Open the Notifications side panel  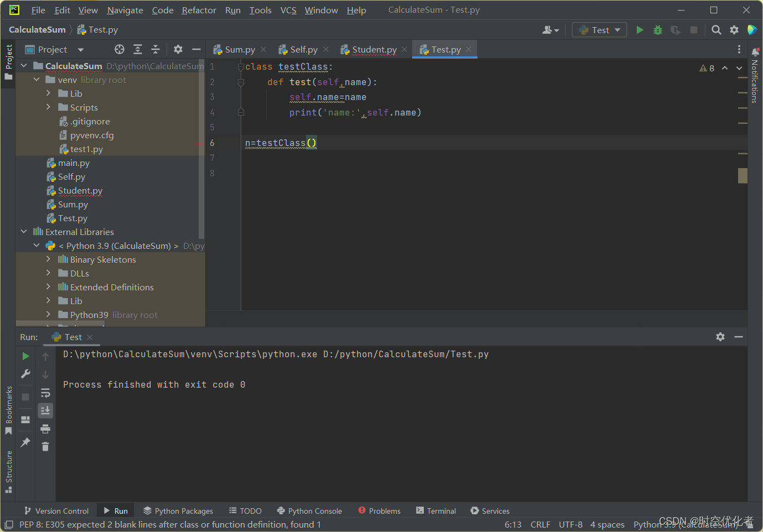(755, 76)
